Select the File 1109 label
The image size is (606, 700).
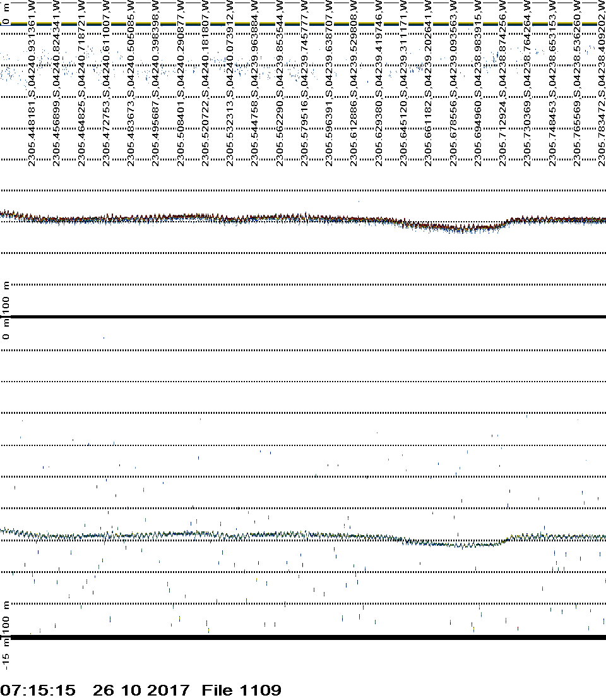pyautogui.click(x=241, y=690)
